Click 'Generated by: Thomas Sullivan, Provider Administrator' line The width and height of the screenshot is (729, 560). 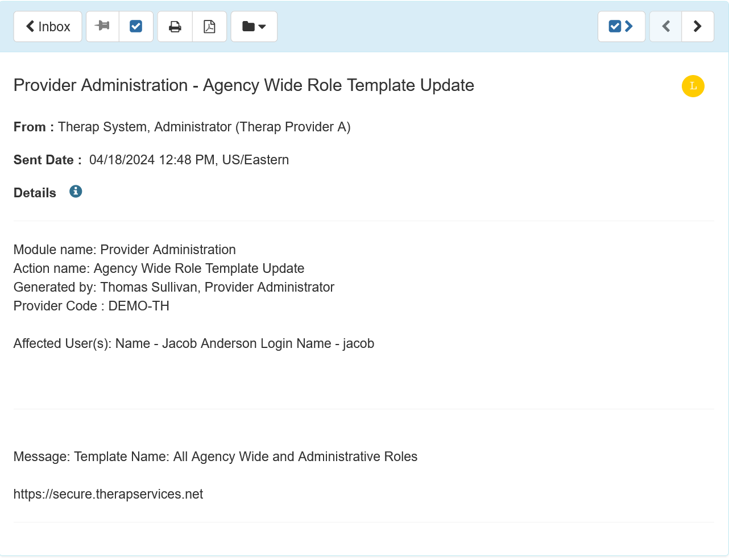174,287
